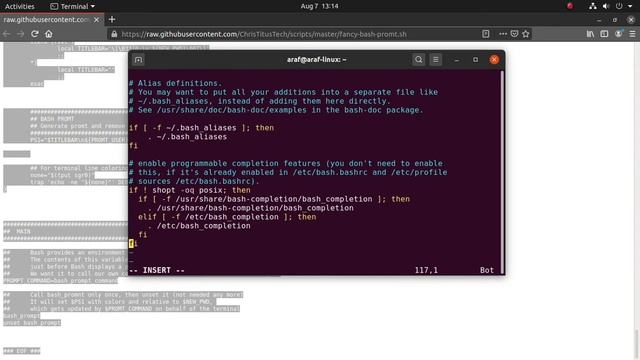
Task: Close the araf@araf-linux terminal window
Action: [x=494, y=60]
